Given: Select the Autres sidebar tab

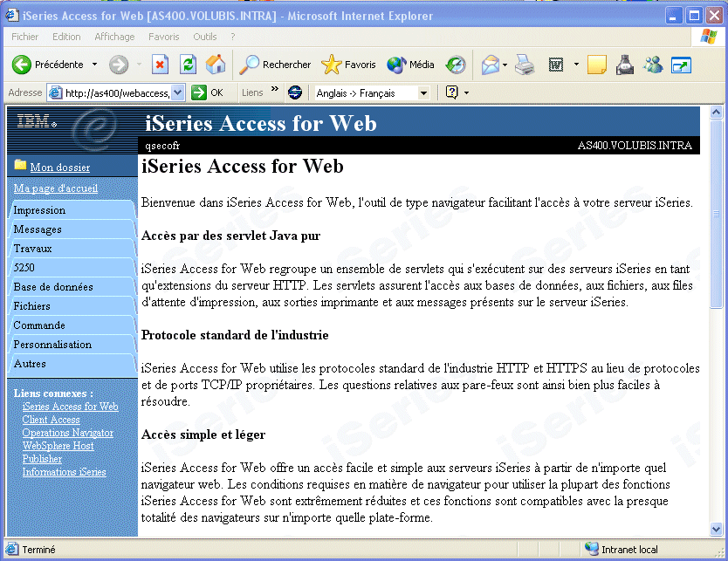Looking at the screenshot, I should pyautogui.click(x=72, y=364).
